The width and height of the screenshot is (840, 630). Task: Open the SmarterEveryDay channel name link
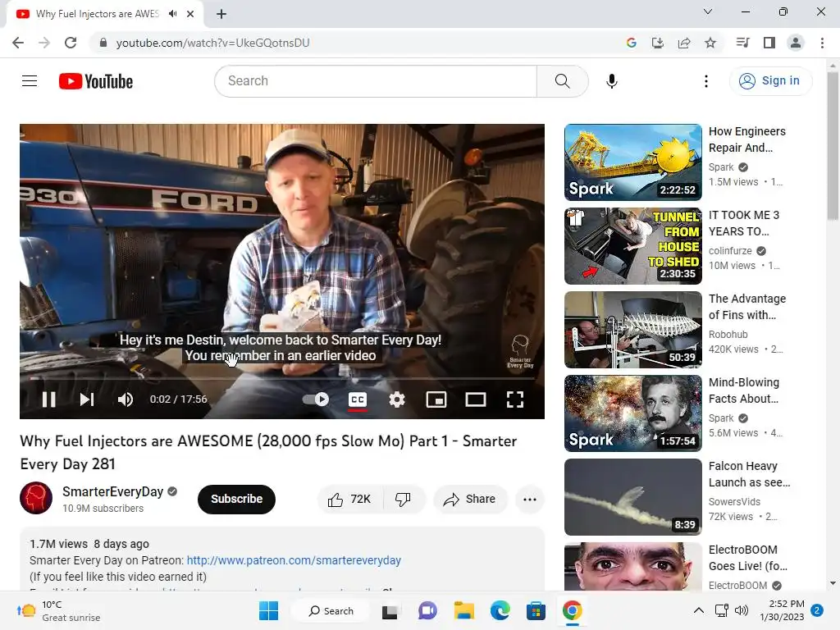pos(112,492)
